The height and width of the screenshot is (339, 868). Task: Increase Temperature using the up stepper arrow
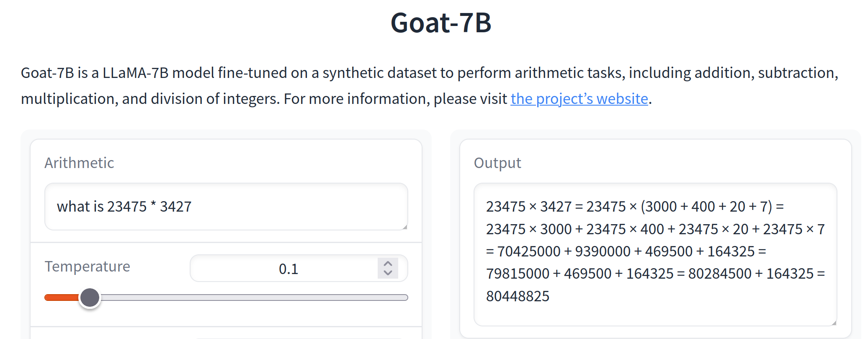pos(388,264)
